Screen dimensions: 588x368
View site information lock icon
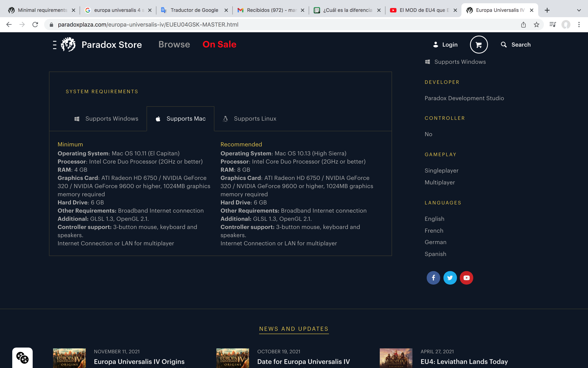[x=51, y=25]
